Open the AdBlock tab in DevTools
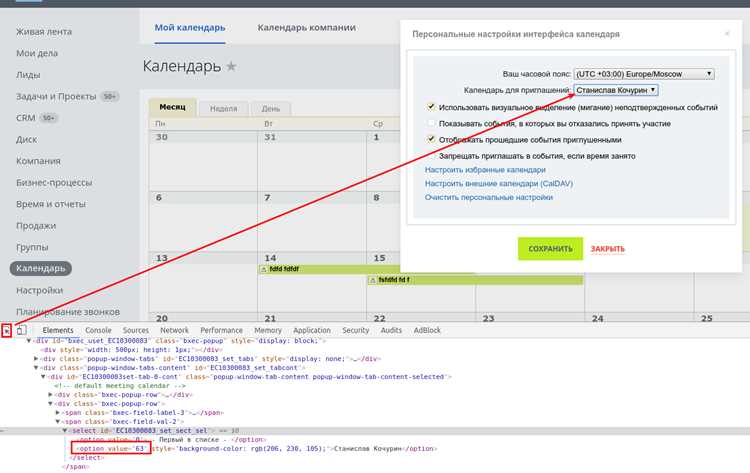The width and height of the screenshot is (750, 473). (x=427, y=330)
